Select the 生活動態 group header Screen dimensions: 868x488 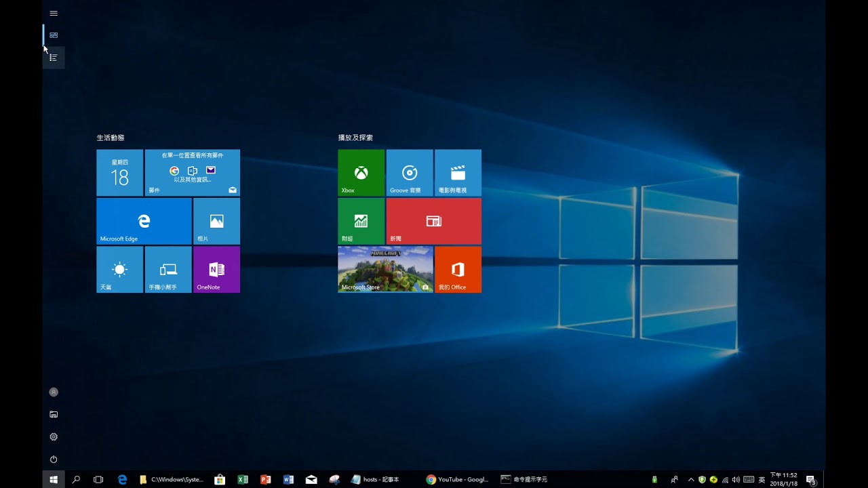pyautogui.click(x=111, y=138)
